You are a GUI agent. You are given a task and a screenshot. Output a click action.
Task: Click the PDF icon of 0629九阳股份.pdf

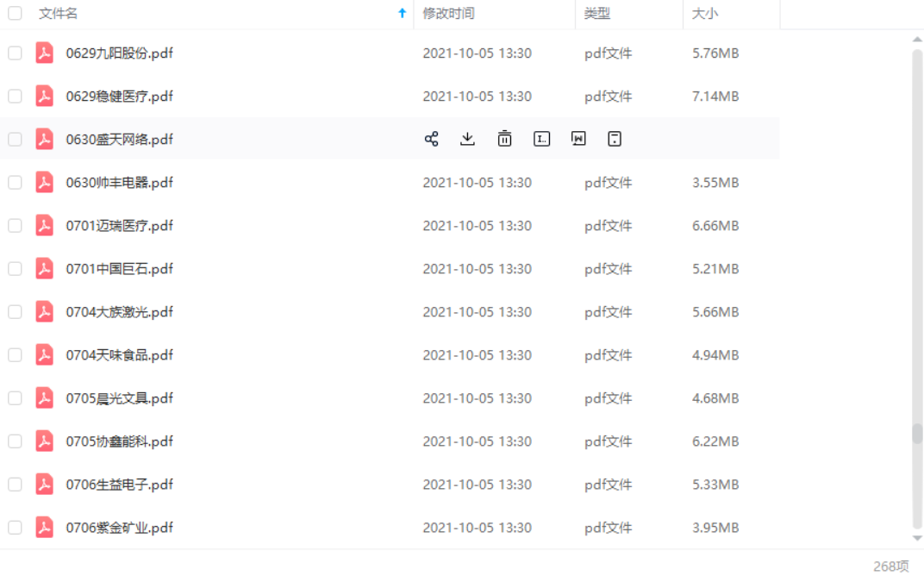[44, 53]
